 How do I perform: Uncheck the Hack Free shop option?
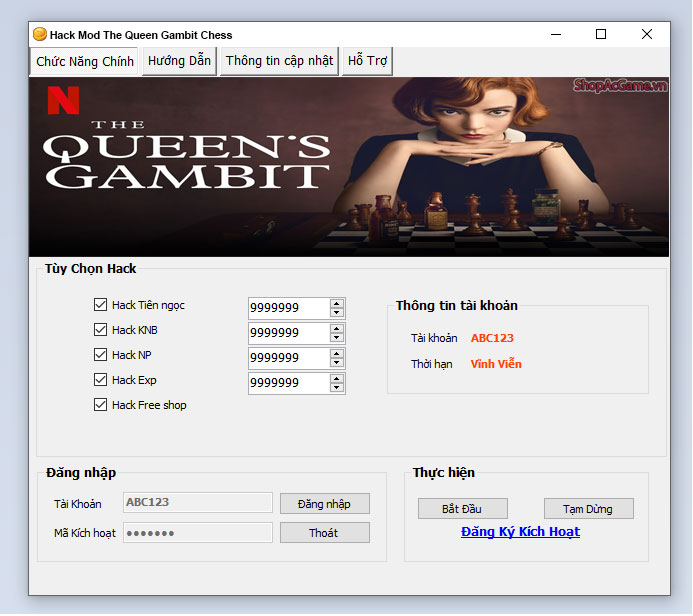[100, 405]
